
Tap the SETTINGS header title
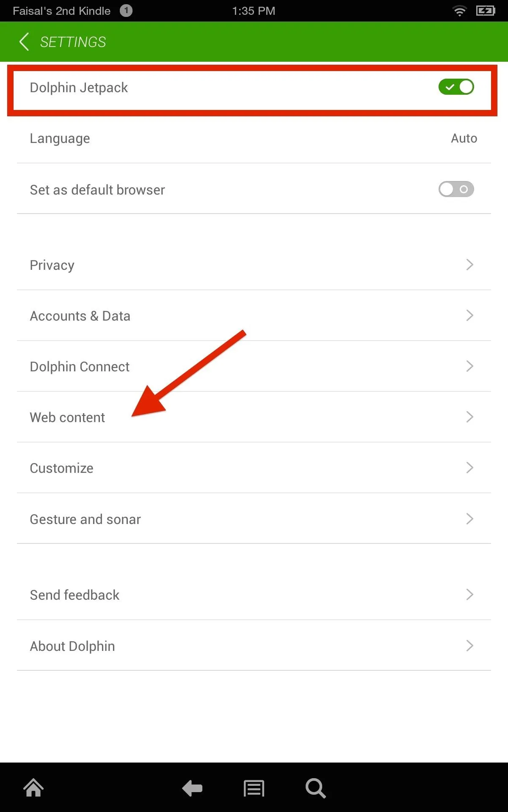tap(73, 42)
